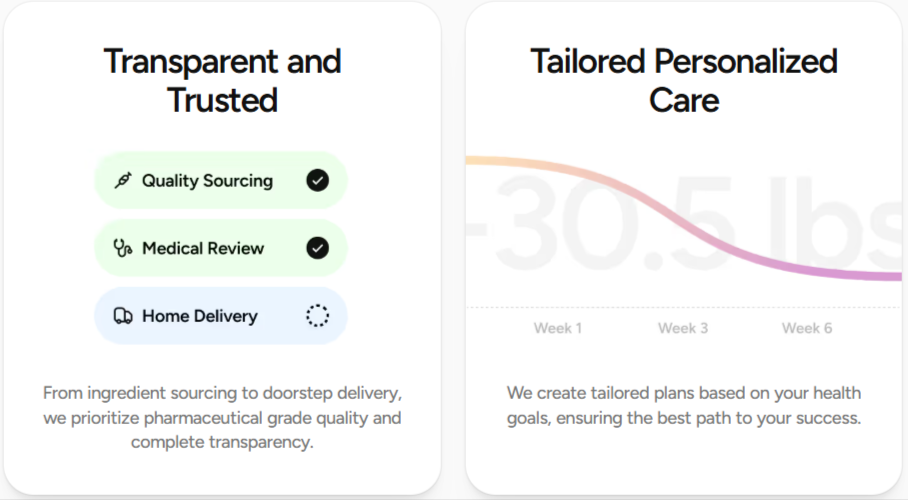The image size is (908, 500).
Task: Toggle the Quality Sourcing checkmark circle
Action: point(317,181)
